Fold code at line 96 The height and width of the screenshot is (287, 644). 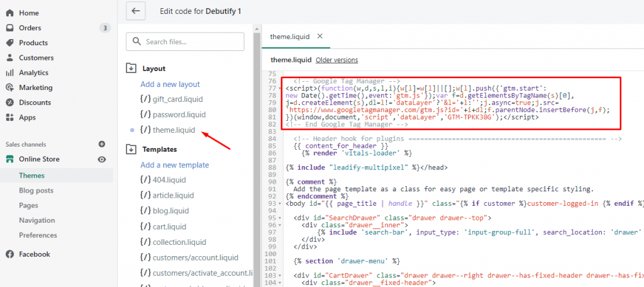(x=280, y=225)
